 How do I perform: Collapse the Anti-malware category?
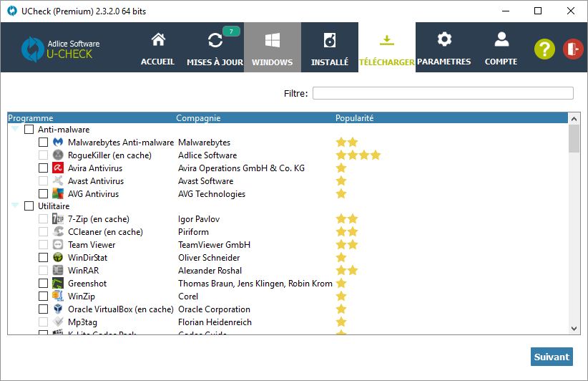(x=15, y=130)
